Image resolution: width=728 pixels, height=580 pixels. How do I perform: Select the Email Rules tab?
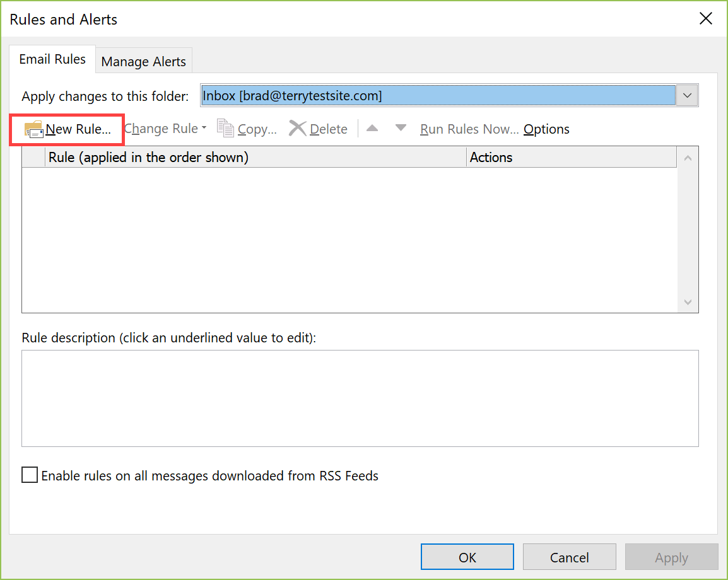[52, 59]
